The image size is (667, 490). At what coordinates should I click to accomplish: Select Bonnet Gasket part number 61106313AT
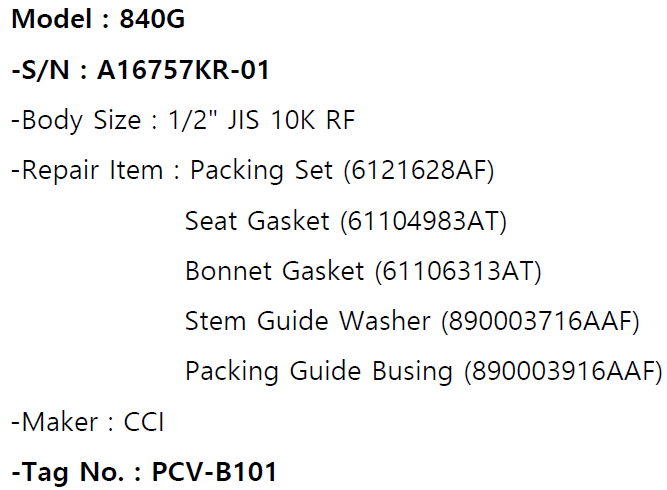(x=458, y=271)
